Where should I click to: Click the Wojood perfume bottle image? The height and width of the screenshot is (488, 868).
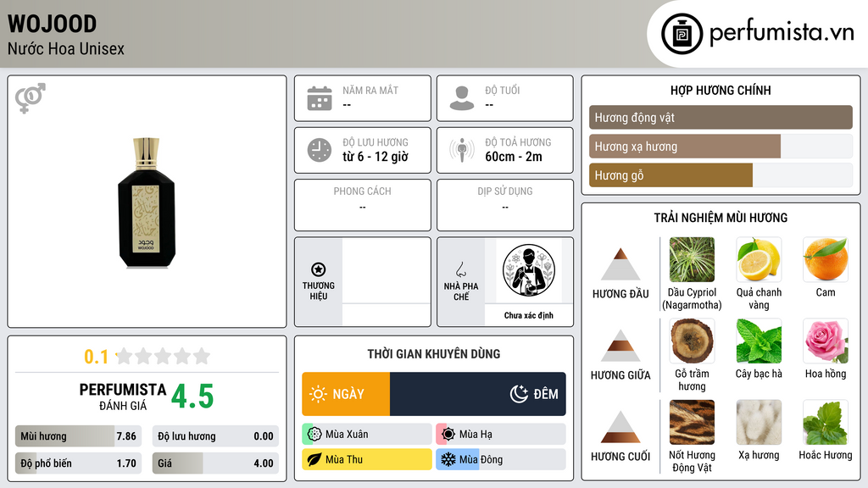tap(147, 203)
